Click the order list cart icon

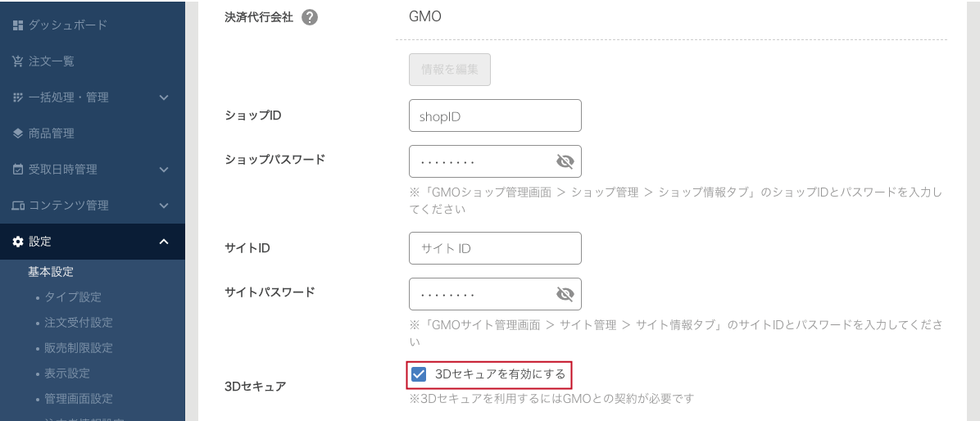tap(18, 61)
